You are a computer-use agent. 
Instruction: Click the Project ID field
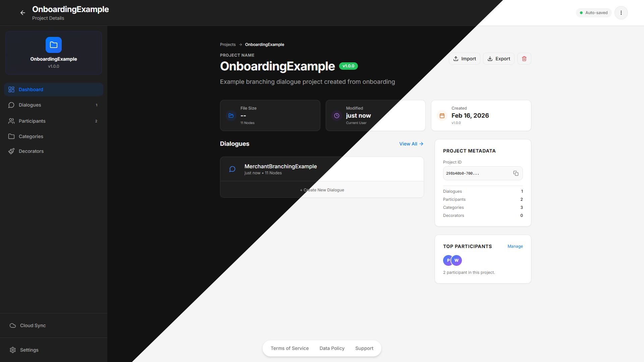(x=476, y=173)
